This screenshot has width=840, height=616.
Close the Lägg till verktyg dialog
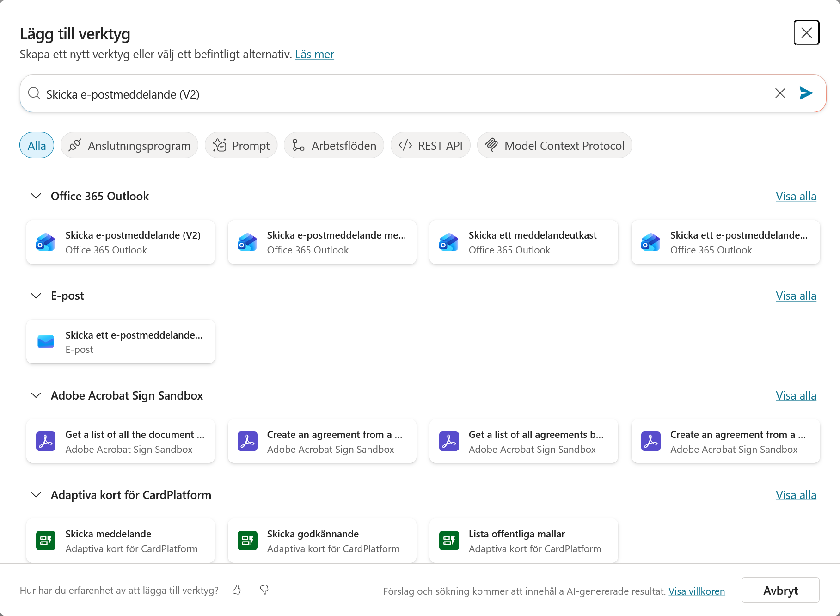pyautogui.click(x=806, y=33)
